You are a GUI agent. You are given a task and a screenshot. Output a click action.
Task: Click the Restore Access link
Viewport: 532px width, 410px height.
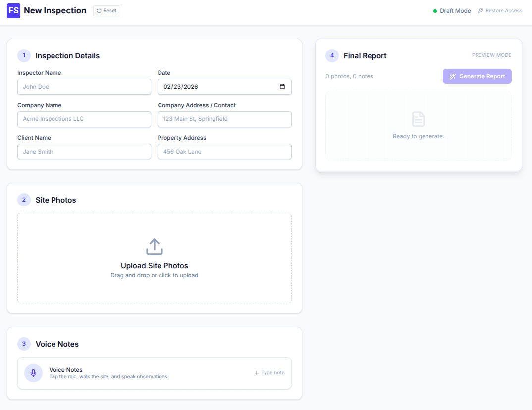pyautogui.click(x=503, y=10)
